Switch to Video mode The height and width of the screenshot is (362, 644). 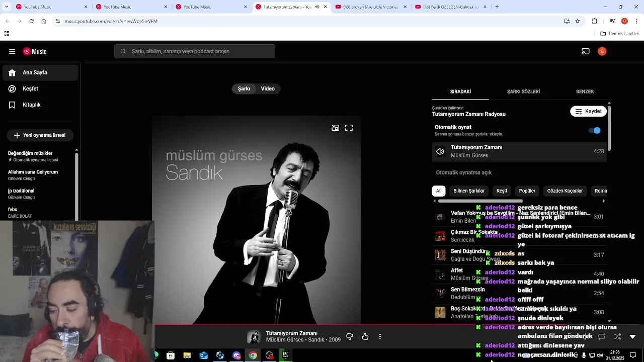point(268,88)
